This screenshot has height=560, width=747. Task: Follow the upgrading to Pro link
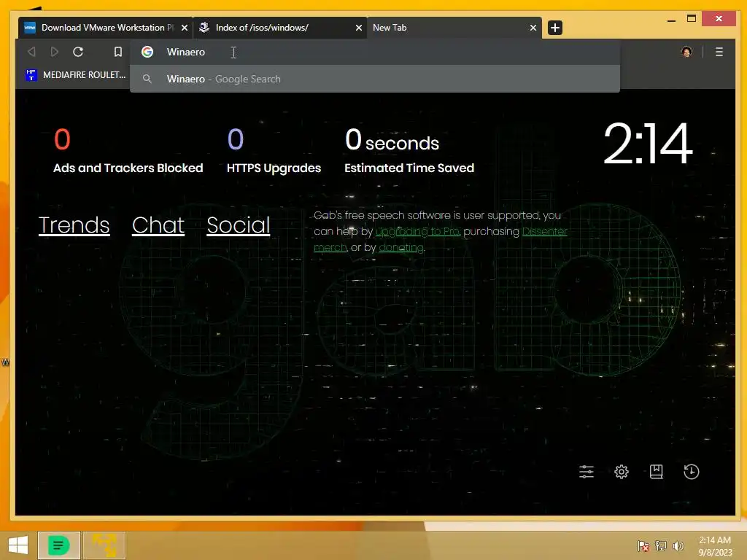(417, 231)
